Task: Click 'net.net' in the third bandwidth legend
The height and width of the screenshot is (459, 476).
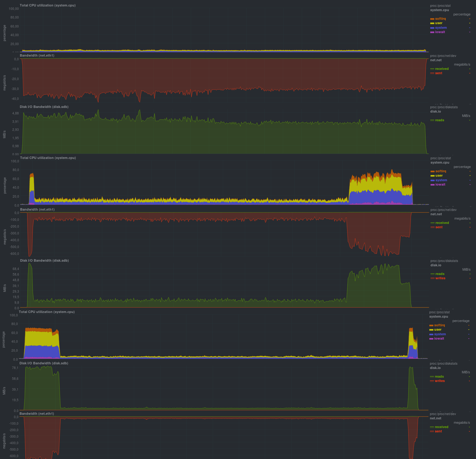Action: pyautogui.click(x=436, y=418)
